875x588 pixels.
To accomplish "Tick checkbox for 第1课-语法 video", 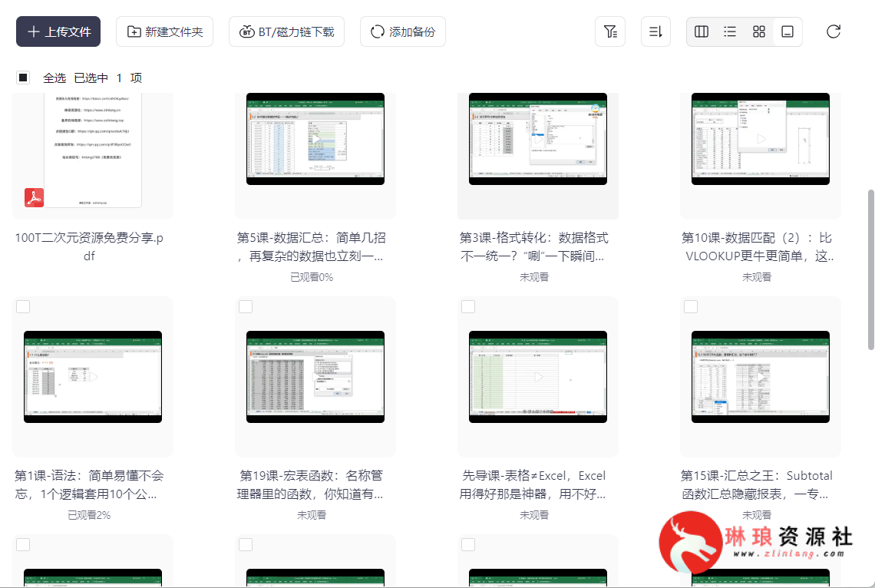I will [23, 307].
